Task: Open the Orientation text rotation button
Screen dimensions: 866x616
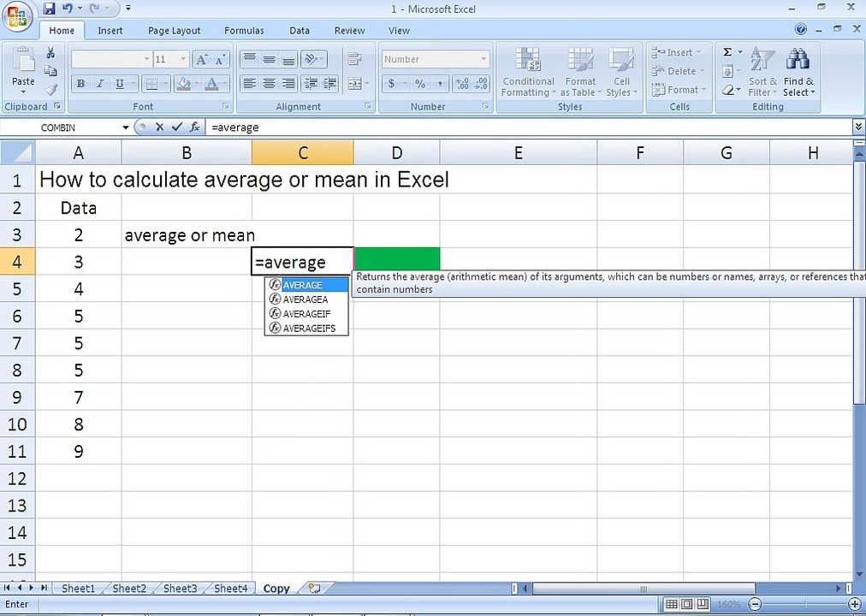Action: pyautogui.click(x=313, y=59)
